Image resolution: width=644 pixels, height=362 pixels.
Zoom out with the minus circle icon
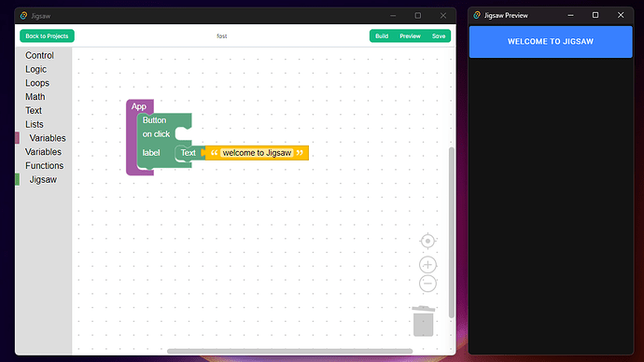[427, 284]
